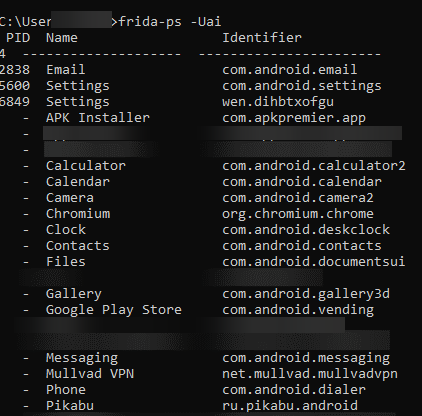Click the com.android.dialer identifier
Viewport: 422px width, 416px height.
(x=294, y=390)
